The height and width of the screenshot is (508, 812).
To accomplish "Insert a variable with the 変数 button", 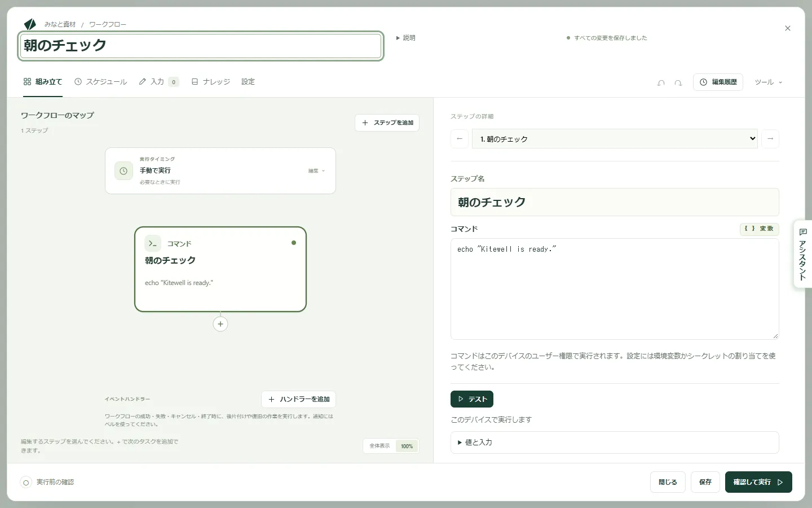I will (760, 229).
